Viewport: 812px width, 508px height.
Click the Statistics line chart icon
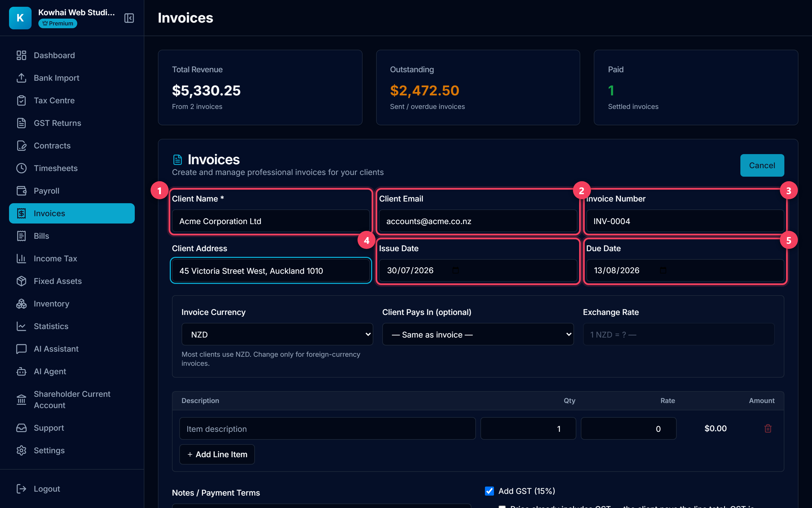point(21,326)
